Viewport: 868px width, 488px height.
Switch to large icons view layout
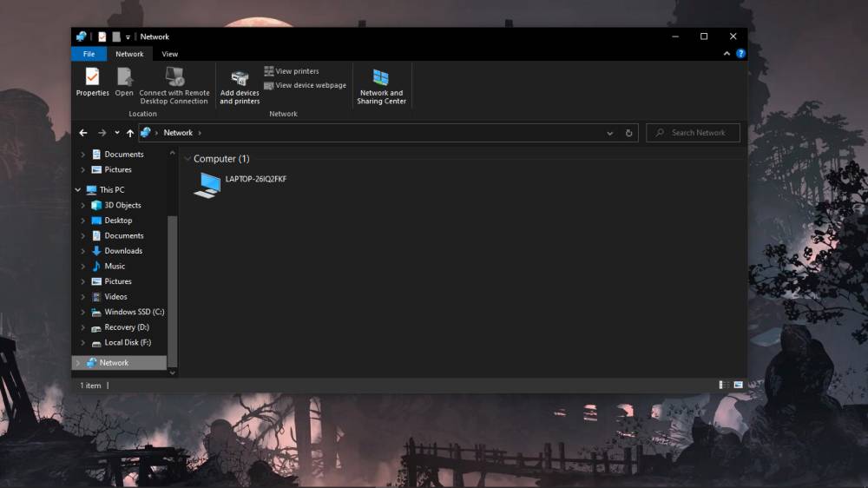pyautogui.click(x=739, y=385)
